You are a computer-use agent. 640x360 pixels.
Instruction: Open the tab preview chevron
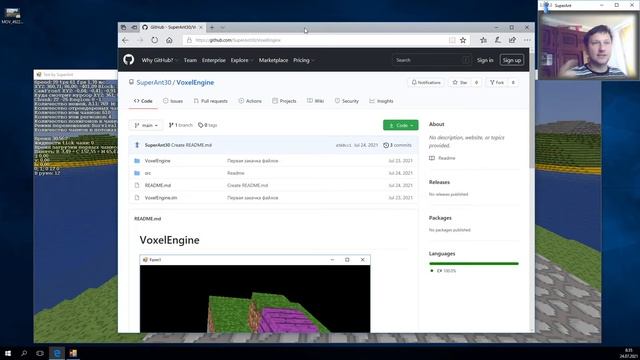223,27
